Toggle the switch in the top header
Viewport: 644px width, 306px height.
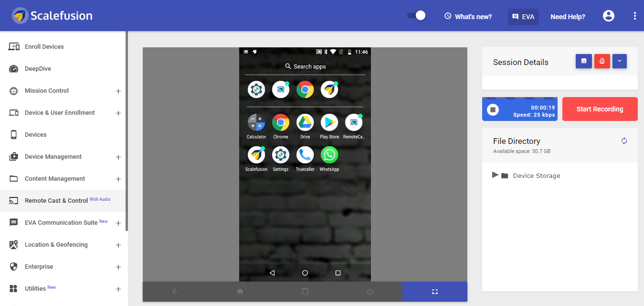pyautogui.click(x=416, y=16)
